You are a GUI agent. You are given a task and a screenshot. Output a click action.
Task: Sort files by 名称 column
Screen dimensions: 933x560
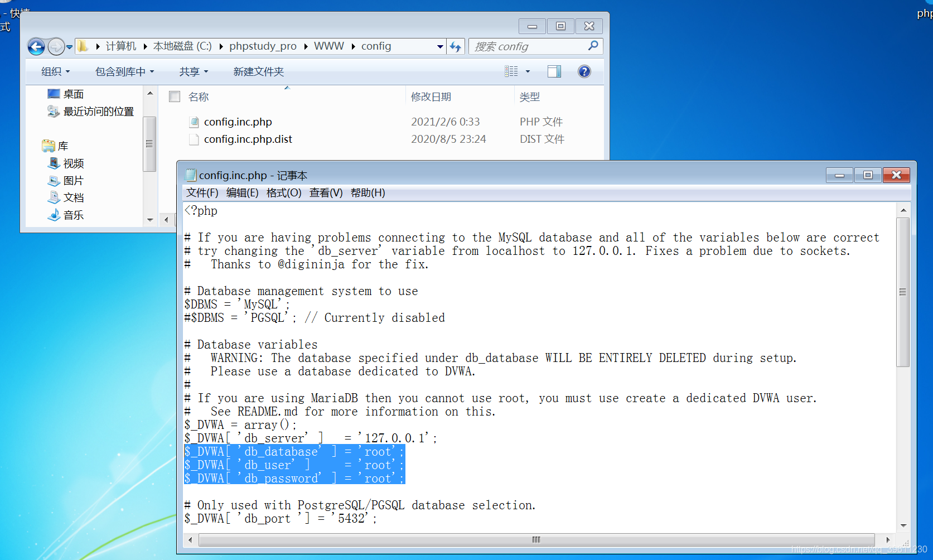(x=199, y=97)
